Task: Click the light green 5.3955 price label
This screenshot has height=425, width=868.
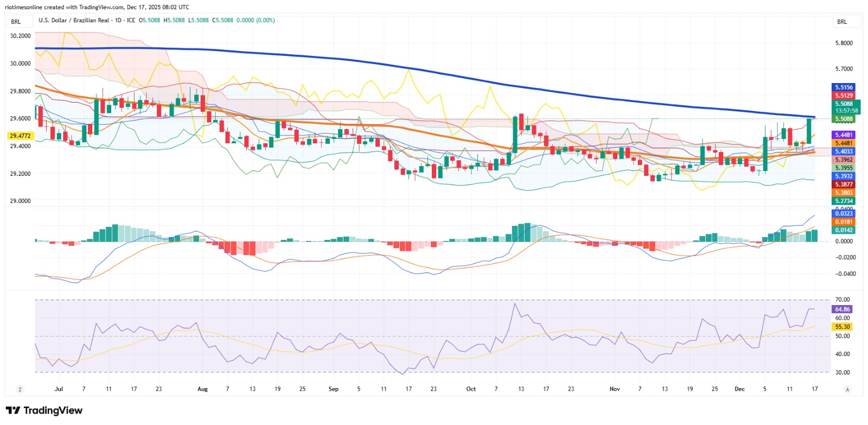Action: coord(844,168)
